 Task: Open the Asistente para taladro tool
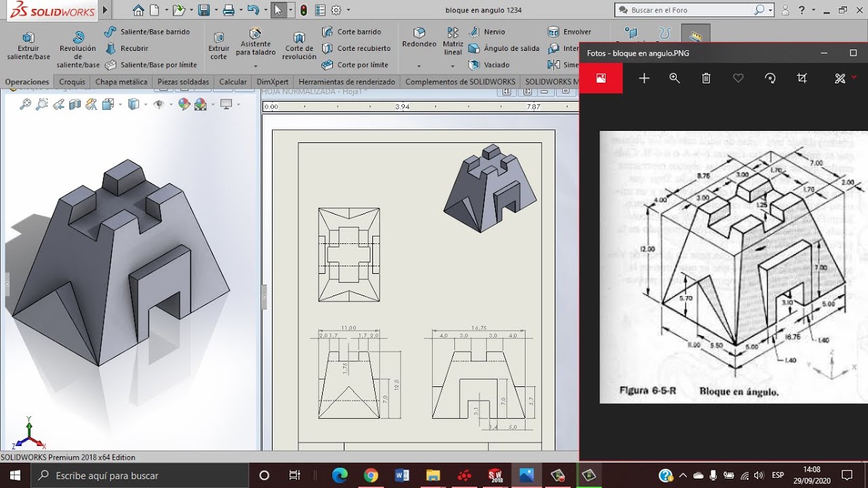click(x=256, y=42)
